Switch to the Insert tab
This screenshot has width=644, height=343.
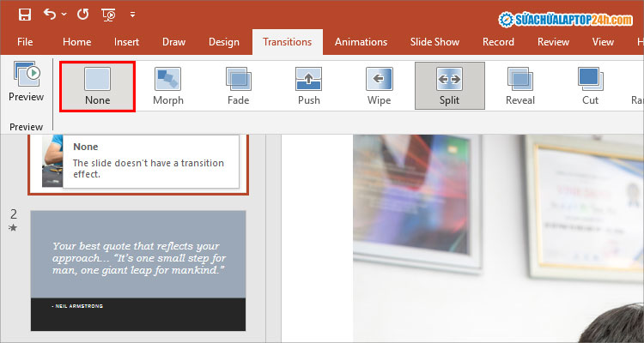click(126, 42)
